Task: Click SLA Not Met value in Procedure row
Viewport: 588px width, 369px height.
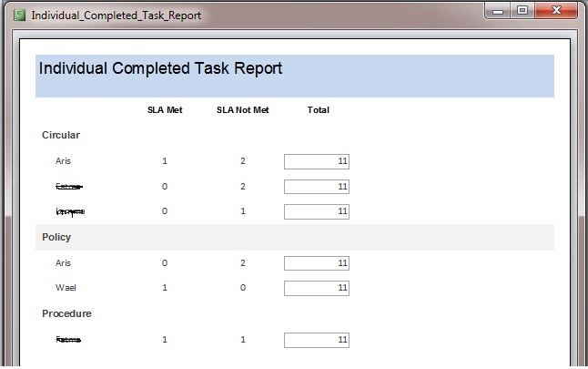Action: (x=243, y=340)
